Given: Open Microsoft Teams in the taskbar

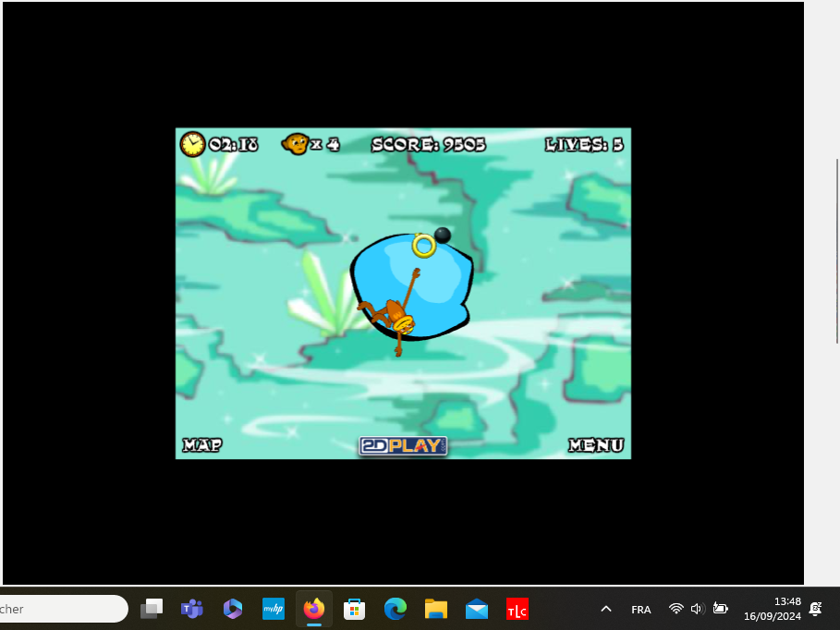Looking at the screenshot, I should 192,609.
